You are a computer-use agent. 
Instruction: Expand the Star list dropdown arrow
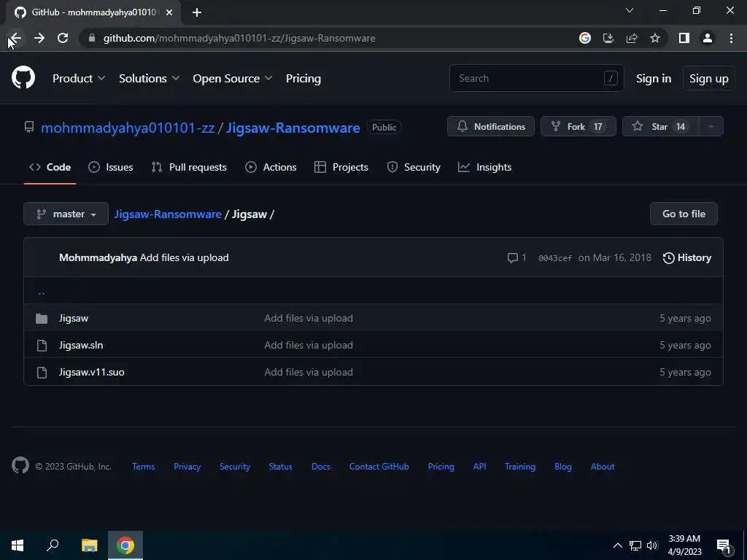tap(711, 127)
